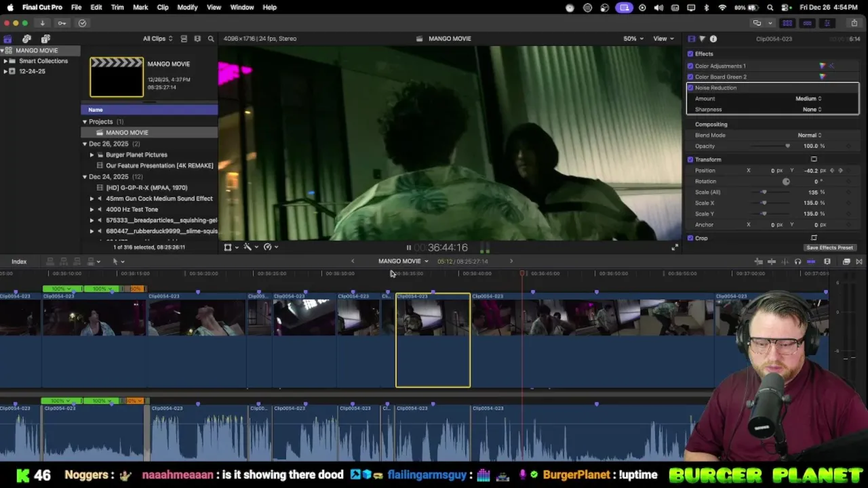Open the Effects browser icon

pyautogui.click(x=846, y=262)
